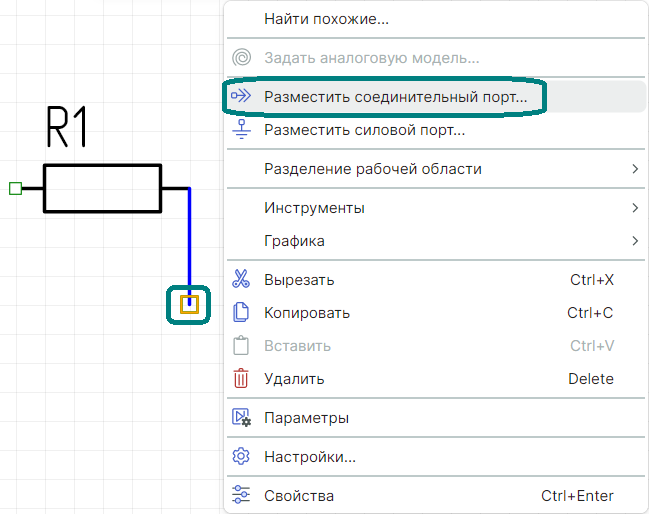Screen dimensions: 649x514
Task: Select Разместить силовой порт... menu entry
Action: [x=364, y=130]
